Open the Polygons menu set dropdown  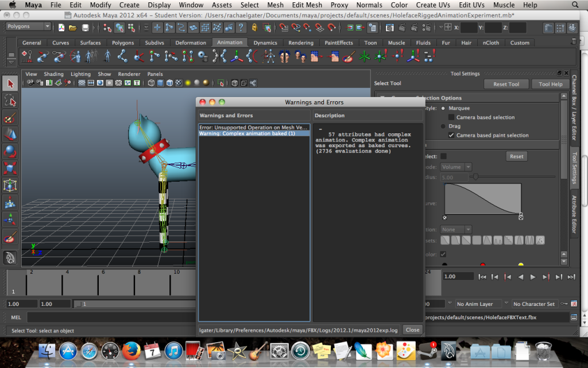pyautogui.click(x=28, y=26)
